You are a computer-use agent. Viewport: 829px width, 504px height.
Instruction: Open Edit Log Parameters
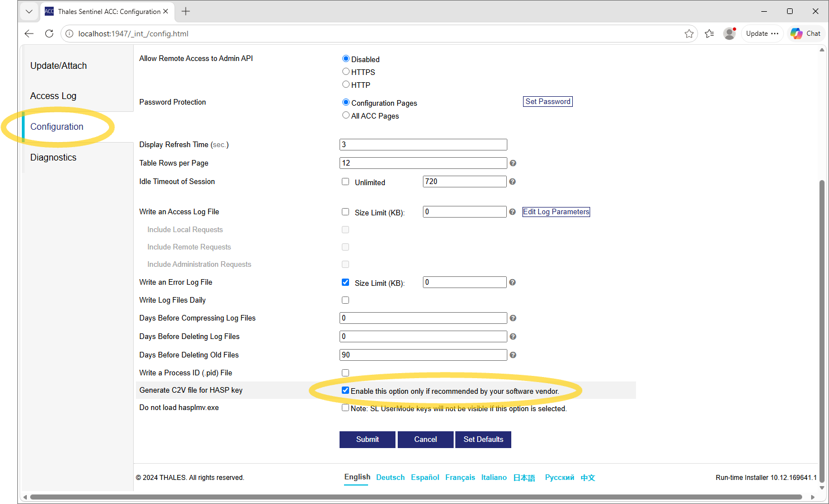point(556,212)
